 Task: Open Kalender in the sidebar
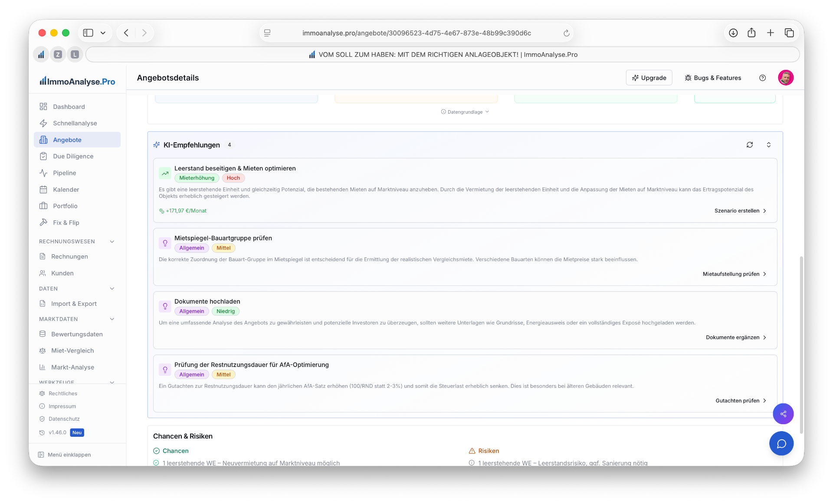tap(77, 190)
